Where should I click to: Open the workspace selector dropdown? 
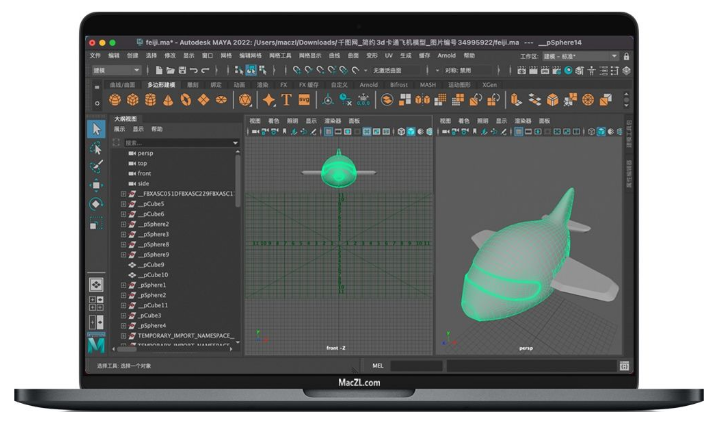(581, 56)
